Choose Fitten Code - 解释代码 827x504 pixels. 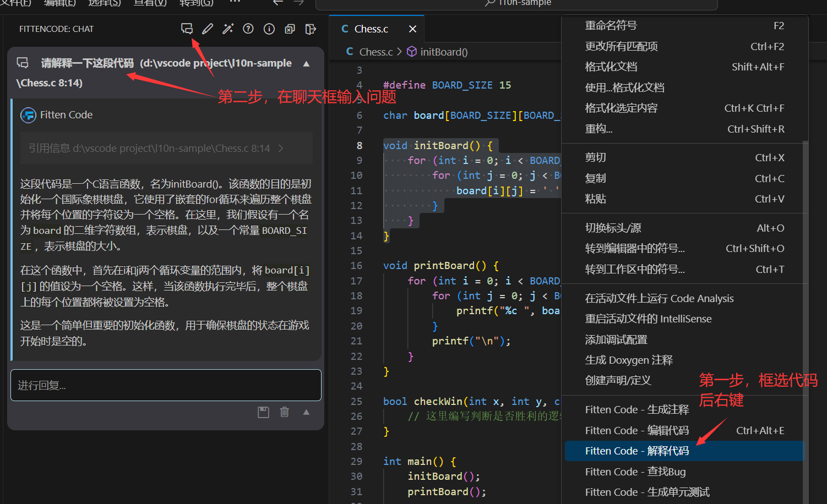click(x=684, y=451)
